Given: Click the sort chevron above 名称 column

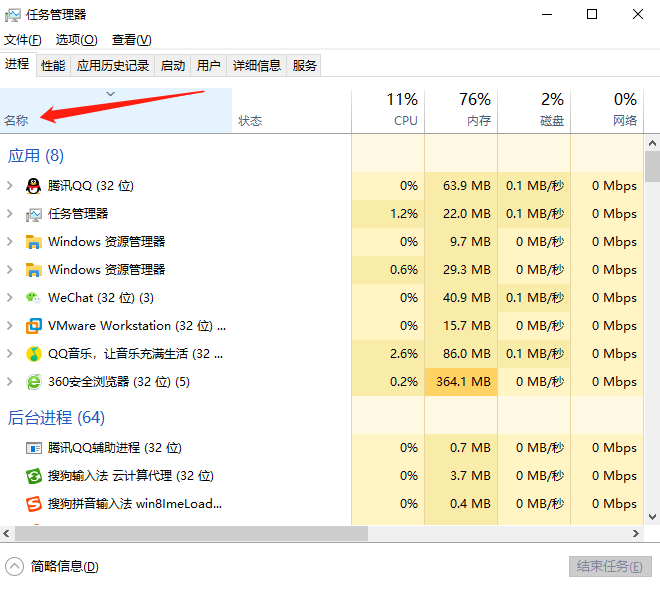Looking at the screenshot, I should [110, 94].
